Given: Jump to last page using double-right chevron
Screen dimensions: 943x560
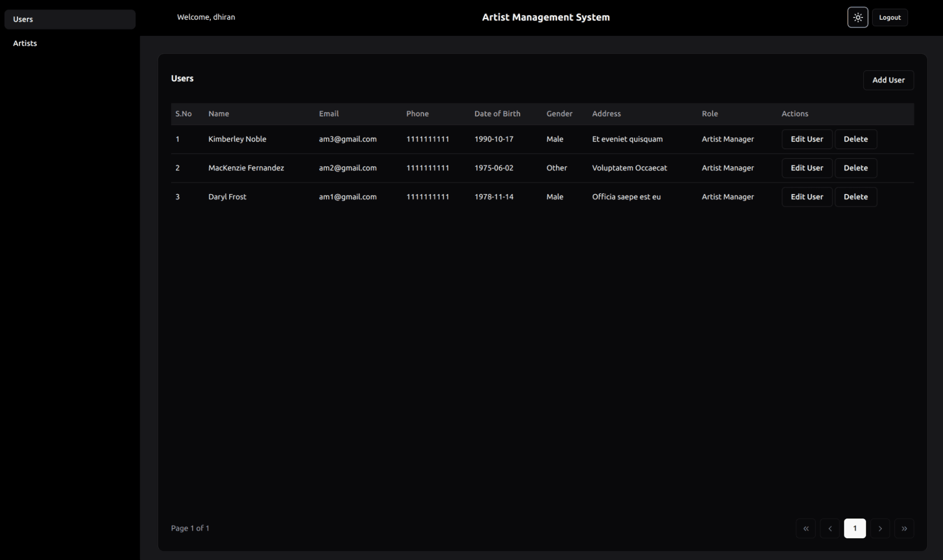Looking at the screenshot, I should 904,528.
